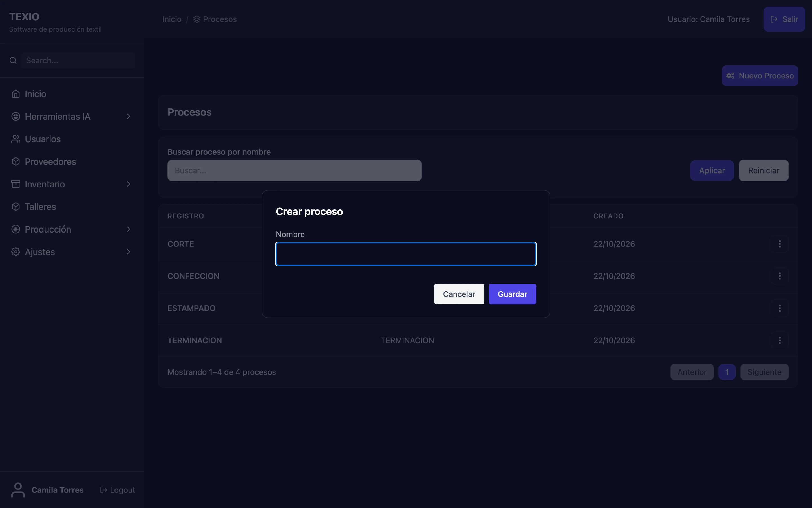Expand the Ajustes submenu chevron
Viewport: 812px width, 508px height.
pyautogui.click(x=128, y=252)
